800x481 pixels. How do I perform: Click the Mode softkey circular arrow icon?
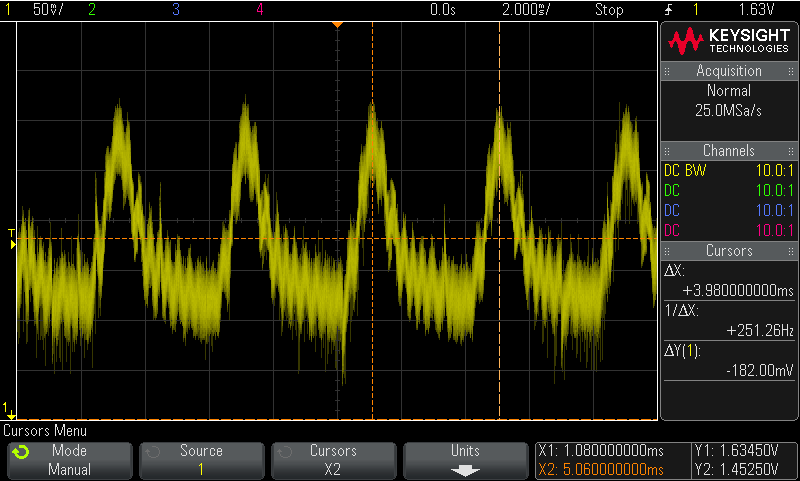coord(19,452)
